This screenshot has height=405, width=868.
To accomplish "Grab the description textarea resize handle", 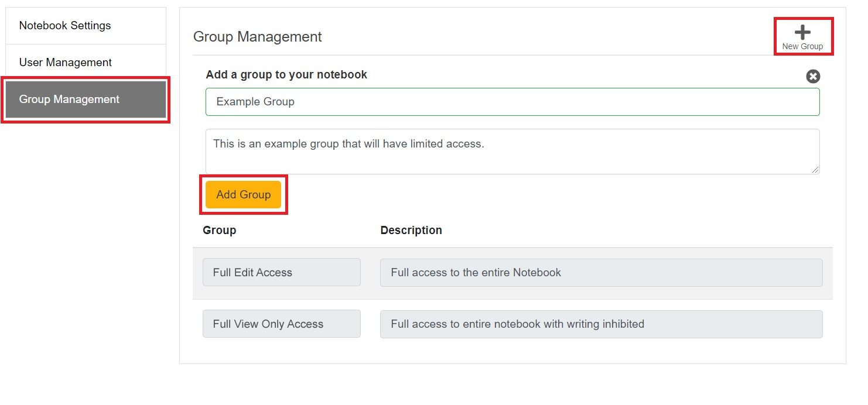I will click(816, 170).
